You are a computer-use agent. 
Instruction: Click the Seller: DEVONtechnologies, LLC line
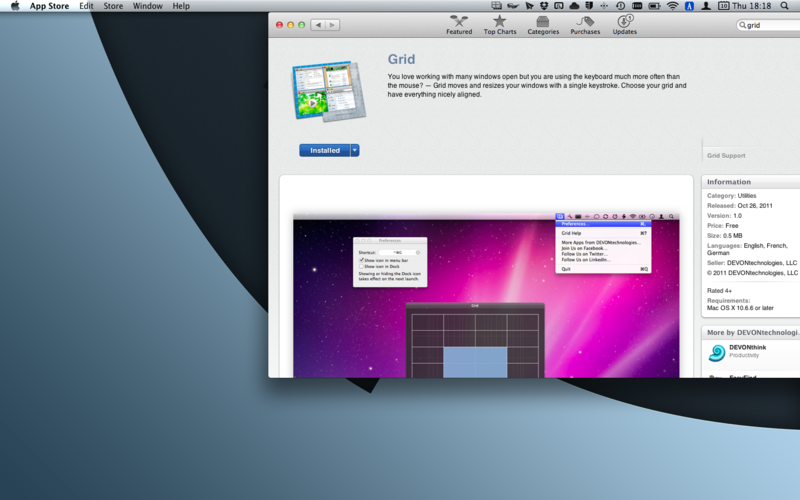(x=752, y=263)
